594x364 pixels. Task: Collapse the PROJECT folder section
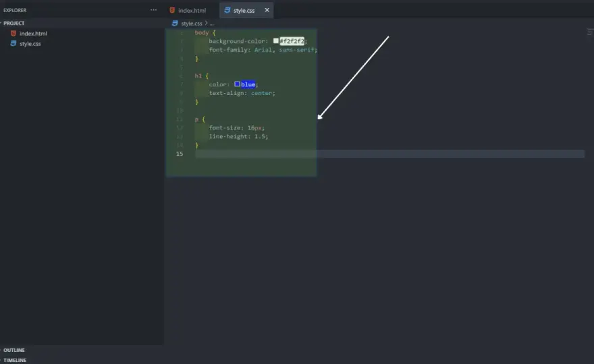13,23
